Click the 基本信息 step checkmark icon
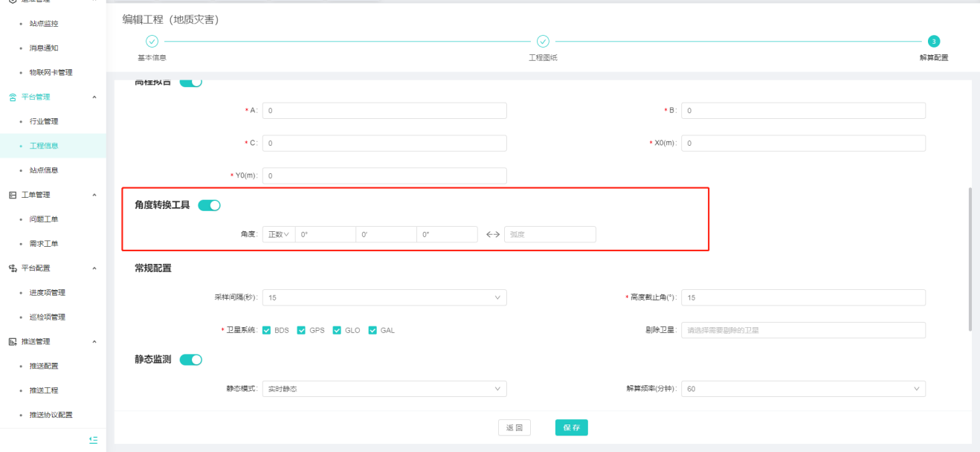 152,42
